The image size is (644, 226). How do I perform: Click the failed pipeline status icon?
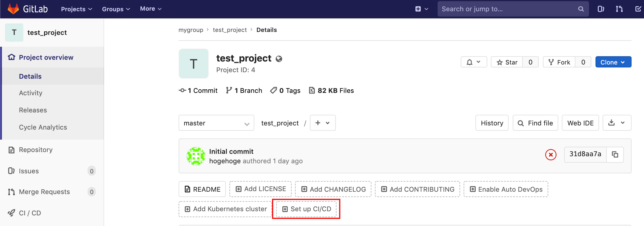(551, 154)
